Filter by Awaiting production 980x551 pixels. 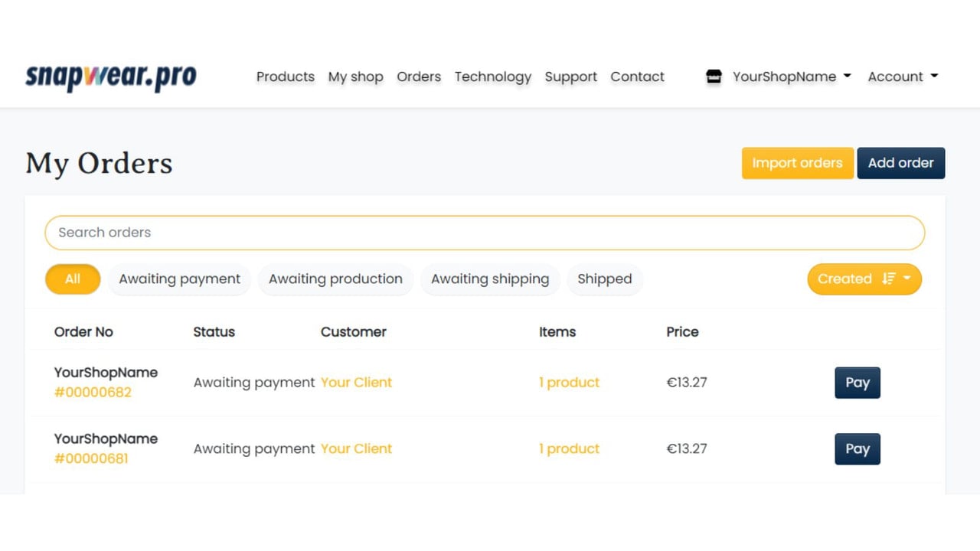pos(335,279)
